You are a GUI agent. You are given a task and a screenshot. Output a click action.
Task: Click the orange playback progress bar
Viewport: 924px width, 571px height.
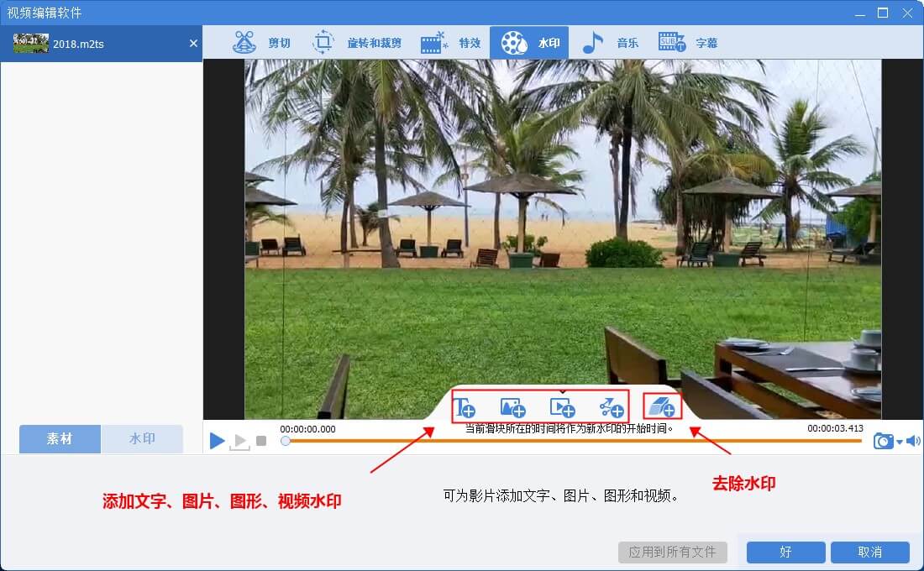[573, 441]
